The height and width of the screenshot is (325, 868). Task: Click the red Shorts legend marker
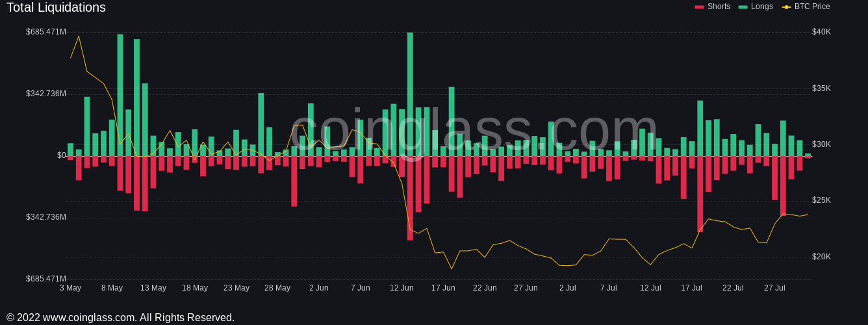tap(699, 7)
